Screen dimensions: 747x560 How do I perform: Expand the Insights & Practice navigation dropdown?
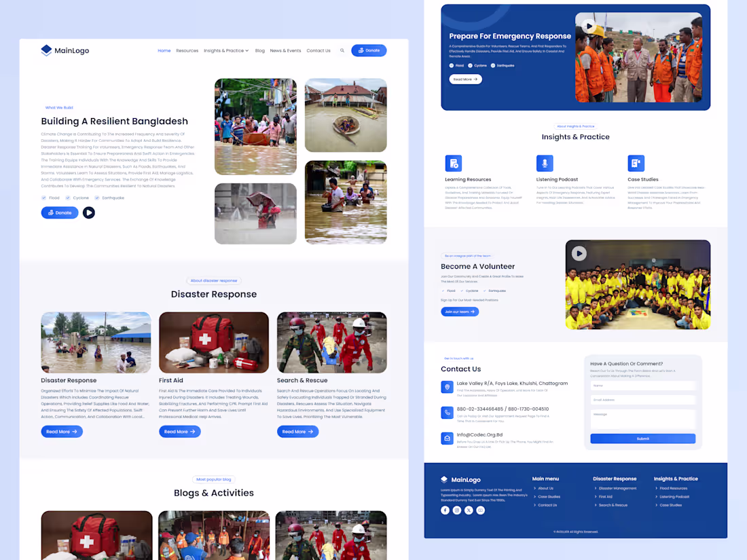(x=226, y=50)
